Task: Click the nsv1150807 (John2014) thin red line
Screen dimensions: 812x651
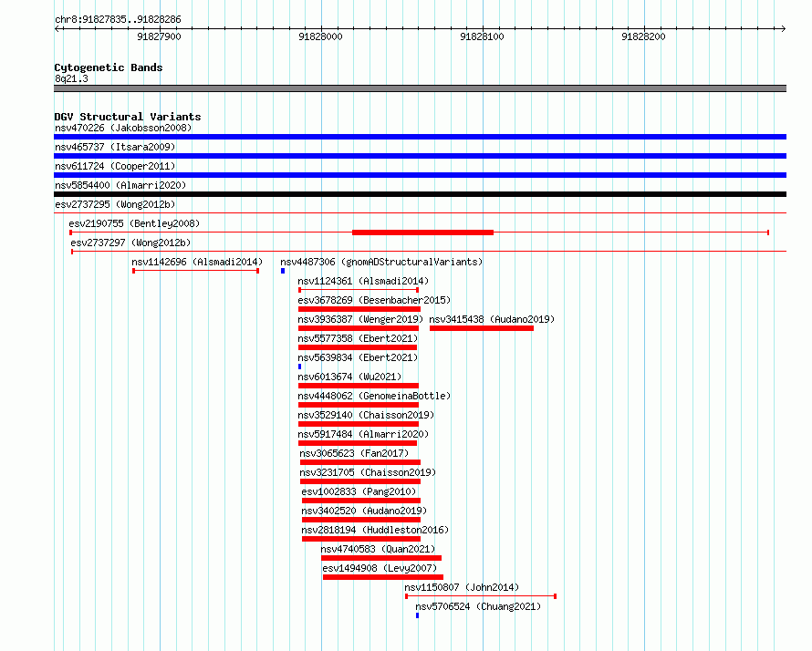Action: point(481,596)
